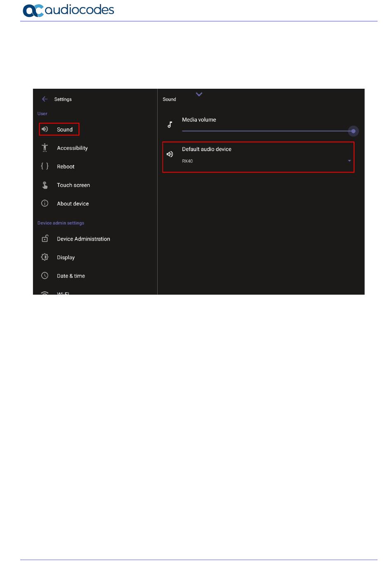Click the Default audio device speaker icon
This screenshot has height=572, width=392.
pyautogui.click(x=170, y=154)
